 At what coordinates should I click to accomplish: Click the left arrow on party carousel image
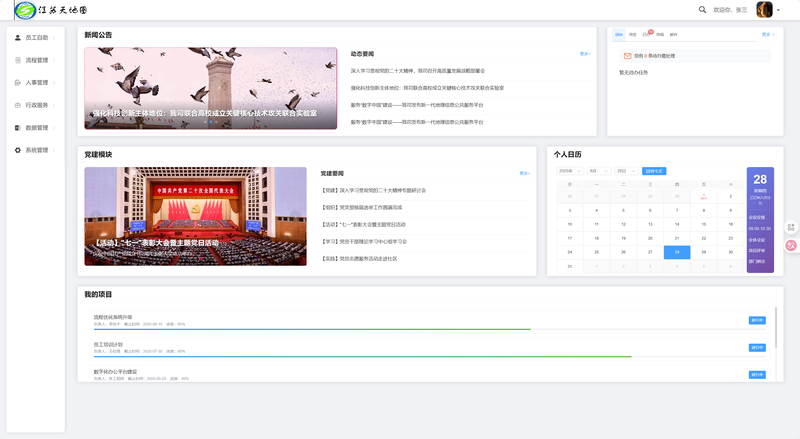click(96, 216)
